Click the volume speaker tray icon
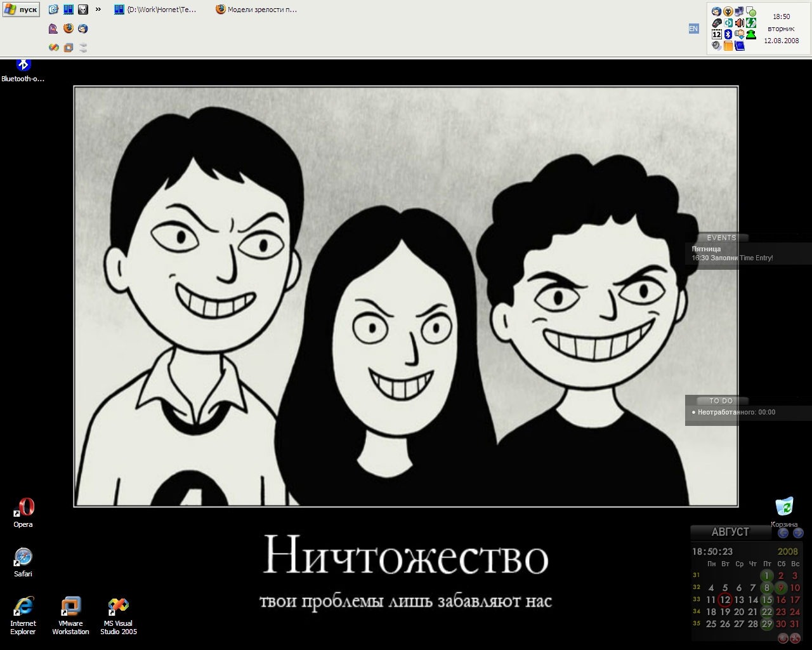This screenshot has height=650, width=812. 740,23
